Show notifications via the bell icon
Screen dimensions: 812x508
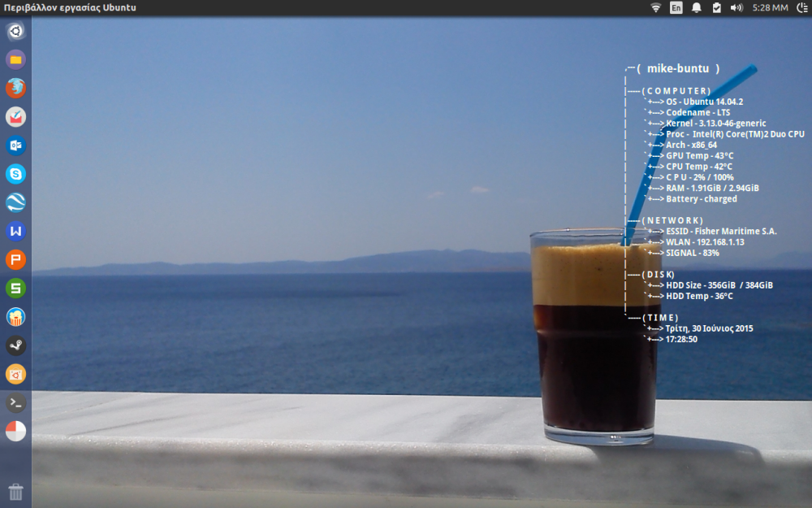click(696, 8)
